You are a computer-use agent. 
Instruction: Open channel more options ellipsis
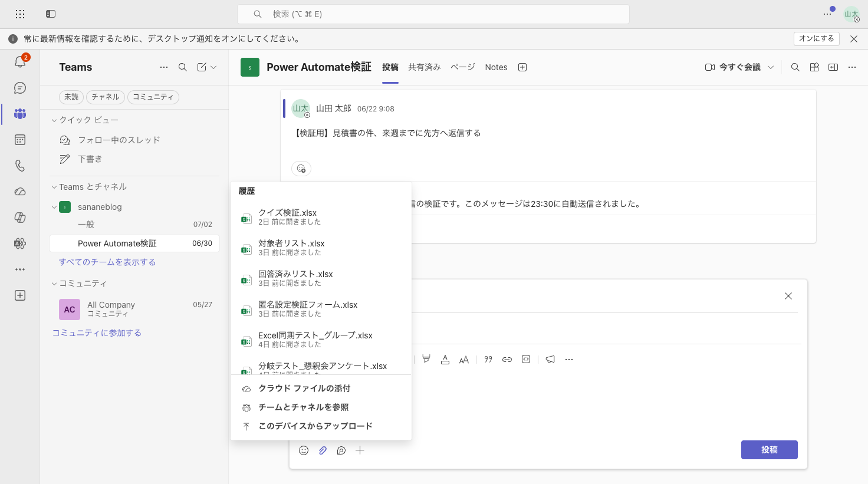[x=852, y=67]
